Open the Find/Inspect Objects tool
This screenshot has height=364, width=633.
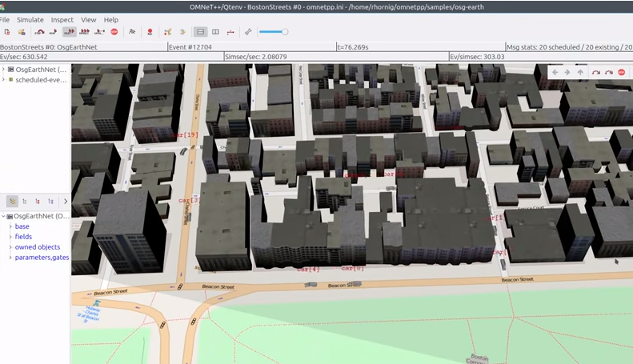[132, 32]
